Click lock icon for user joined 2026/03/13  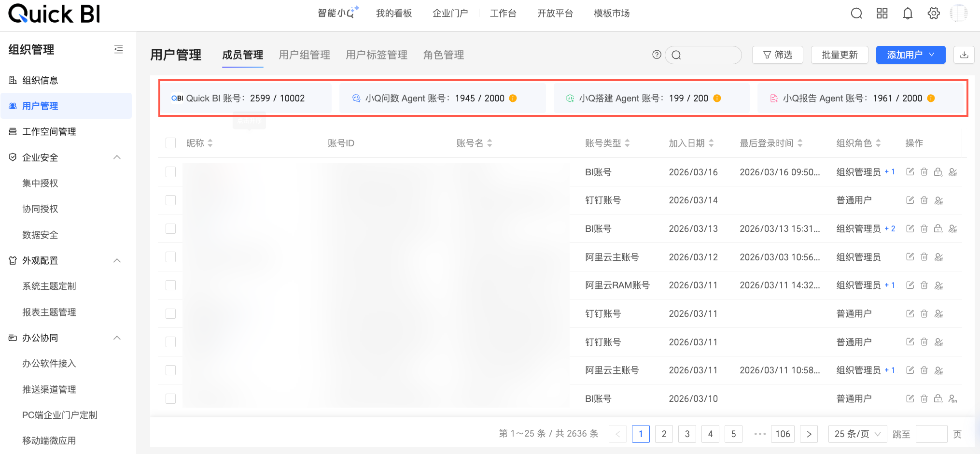point(938,228)
